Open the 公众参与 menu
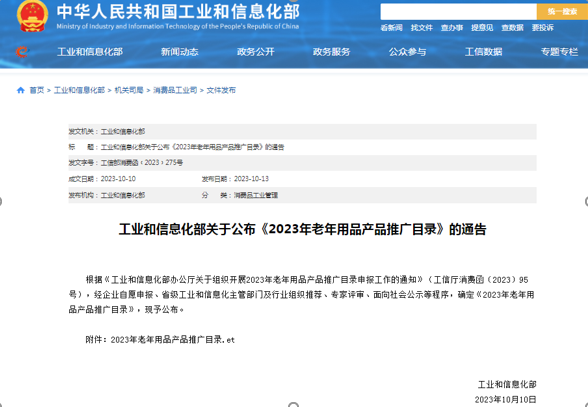 [407, 52]
